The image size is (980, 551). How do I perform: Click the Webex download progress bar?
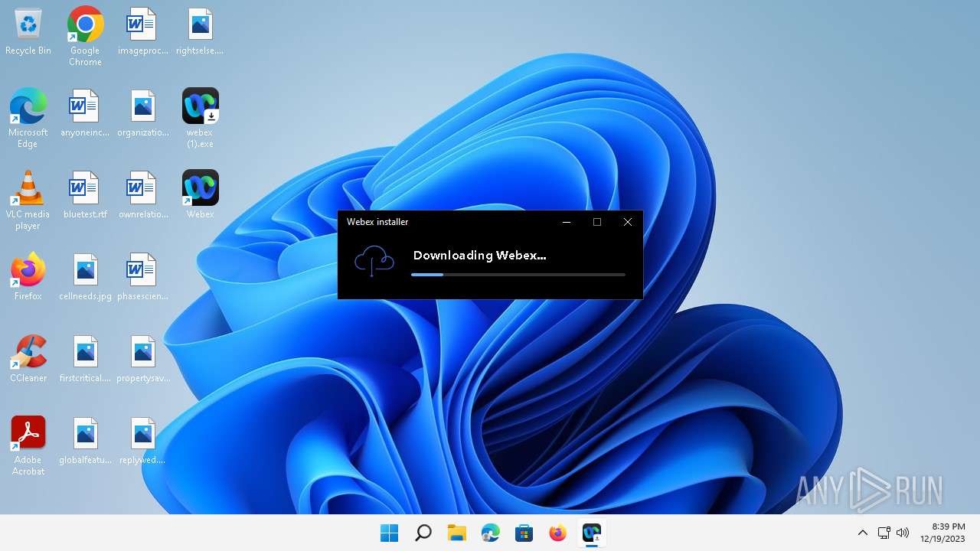[518, 274]
